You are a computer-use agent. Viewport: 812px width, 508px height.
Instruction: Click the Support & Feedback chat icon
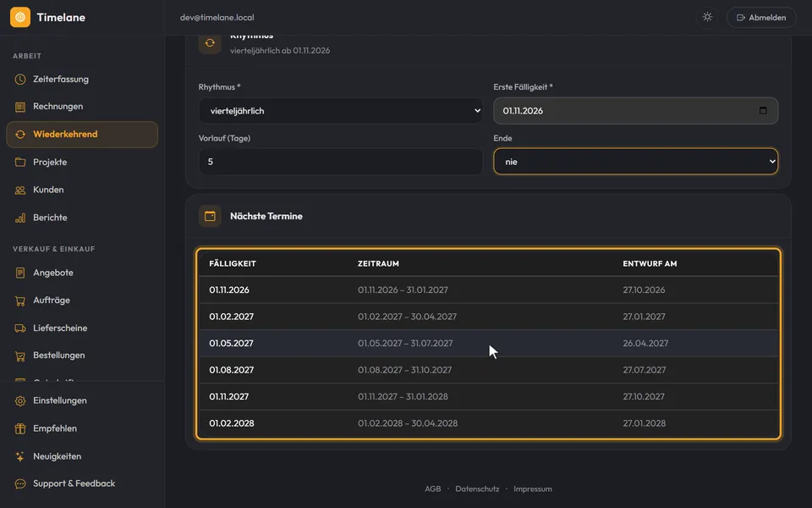tap(20, 483)
